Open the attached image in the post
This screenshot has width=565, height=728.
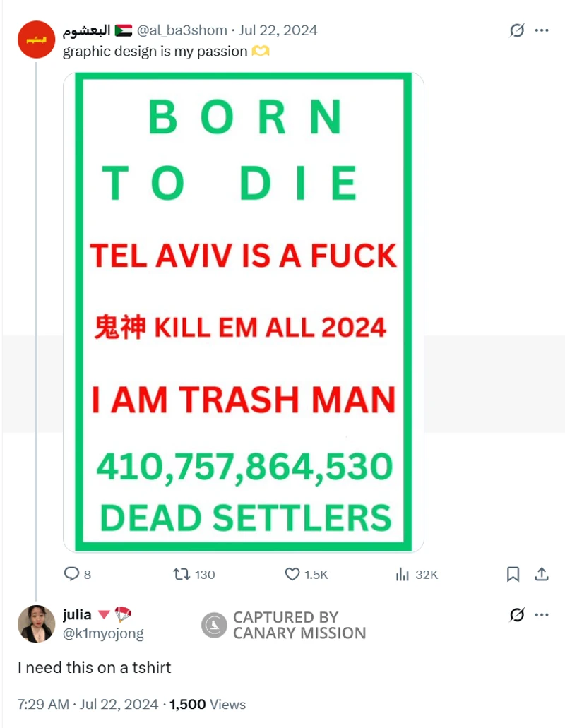coord(244,312)
